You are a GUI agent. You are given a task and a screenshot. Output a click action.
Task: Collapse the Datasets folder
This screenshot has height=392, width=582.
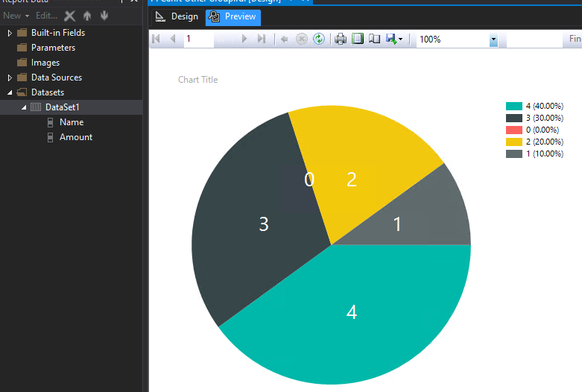point(10,92)
